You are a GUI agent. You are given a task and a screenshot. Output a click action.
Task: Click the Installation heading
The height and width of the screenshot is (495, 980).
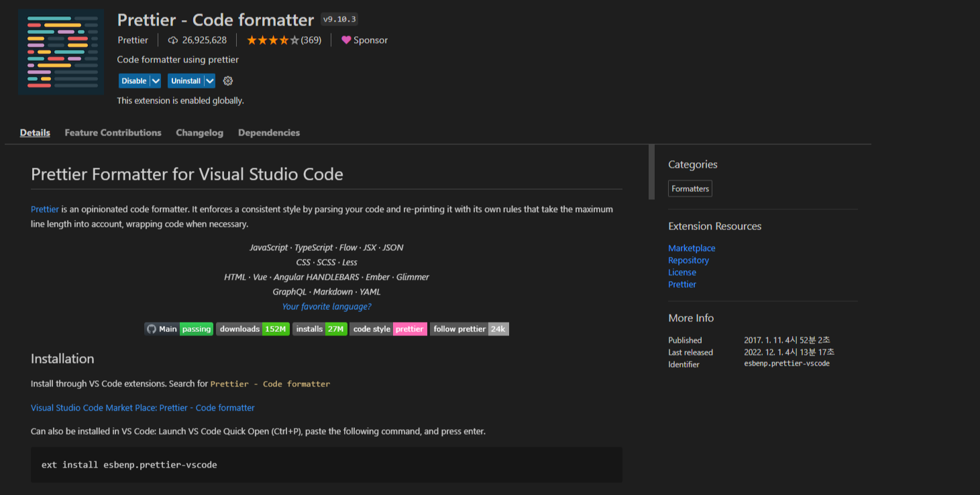(62, 359)
